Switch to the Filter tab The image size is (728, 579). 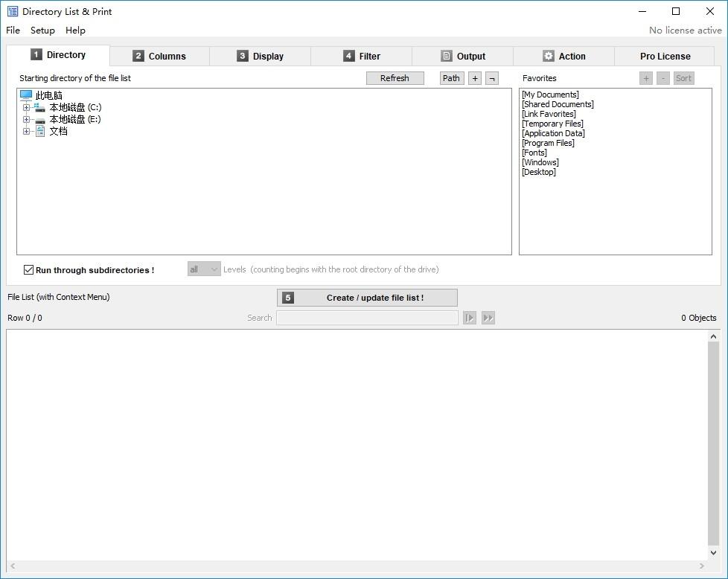coord(361,56)
